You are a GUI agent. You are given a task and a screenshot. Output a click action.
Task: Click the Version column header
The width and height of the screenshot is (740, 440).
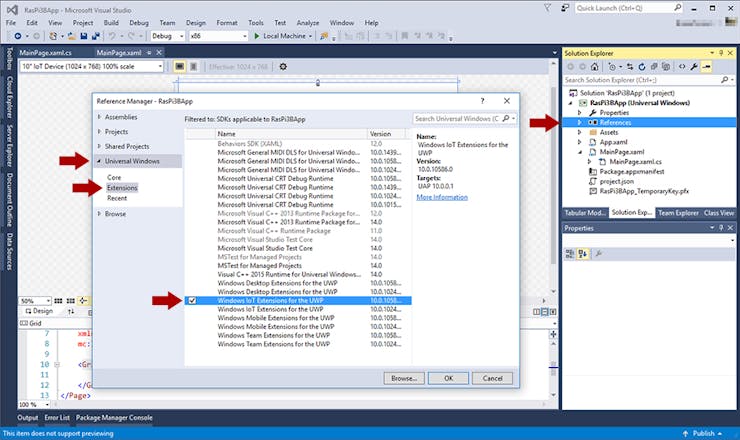(x=386, y=134)
